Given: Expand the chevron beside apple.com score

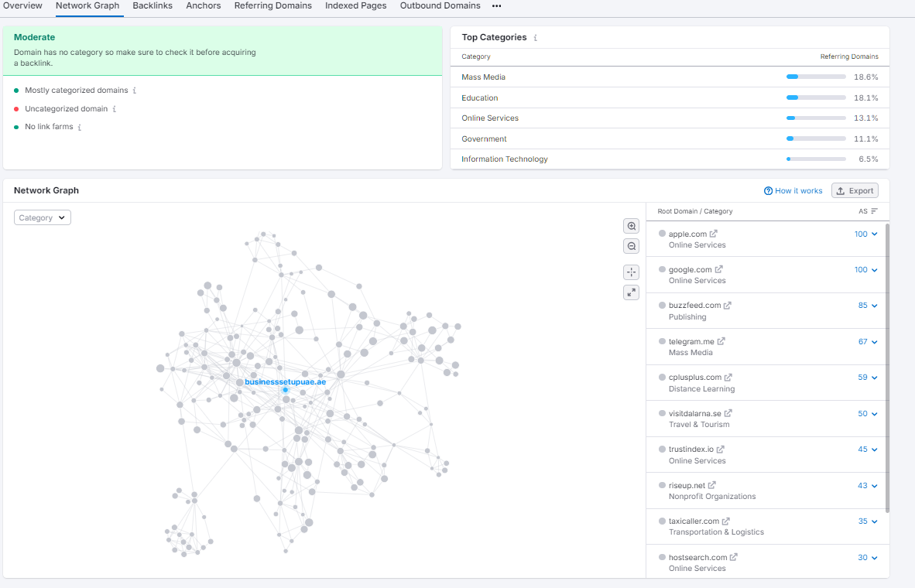Looking at the screenshot, I should 876,234.
